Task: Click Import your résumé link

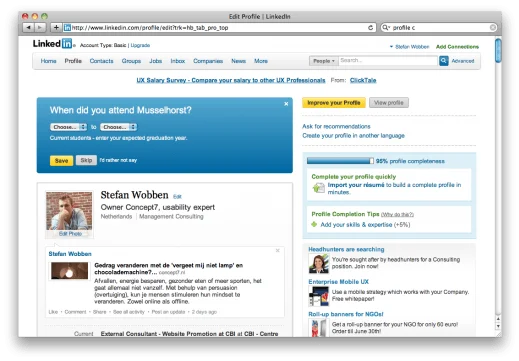Action: [x=356, y=185]
